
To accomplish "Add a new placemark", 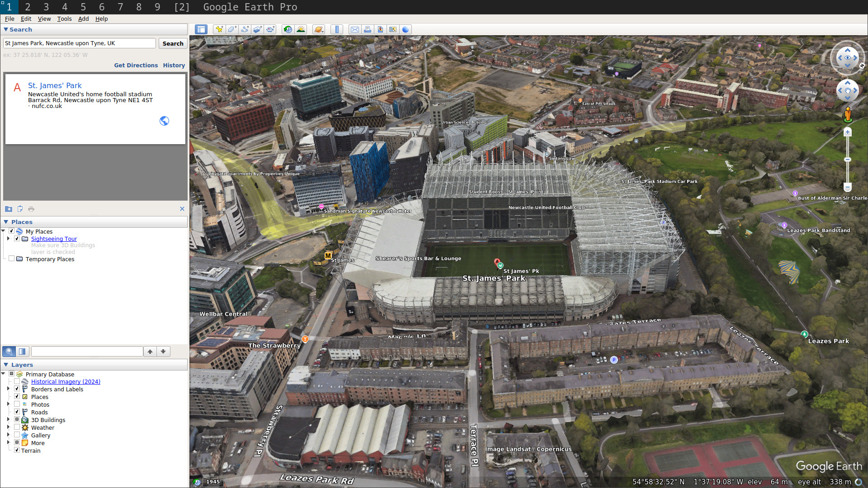I will pos(220,29).
